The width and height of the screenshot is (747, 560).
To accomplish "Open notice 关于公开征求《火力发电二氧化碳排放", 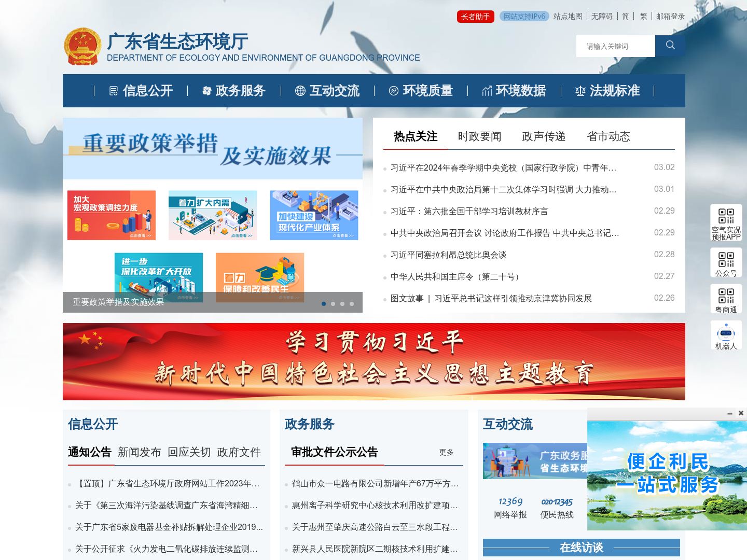I will [x=167, y=549].
